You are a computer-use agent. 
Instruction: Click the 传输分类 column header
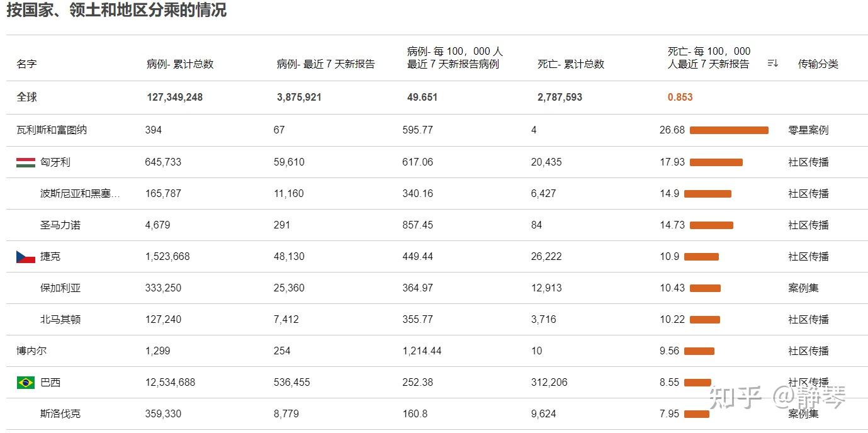818,64
